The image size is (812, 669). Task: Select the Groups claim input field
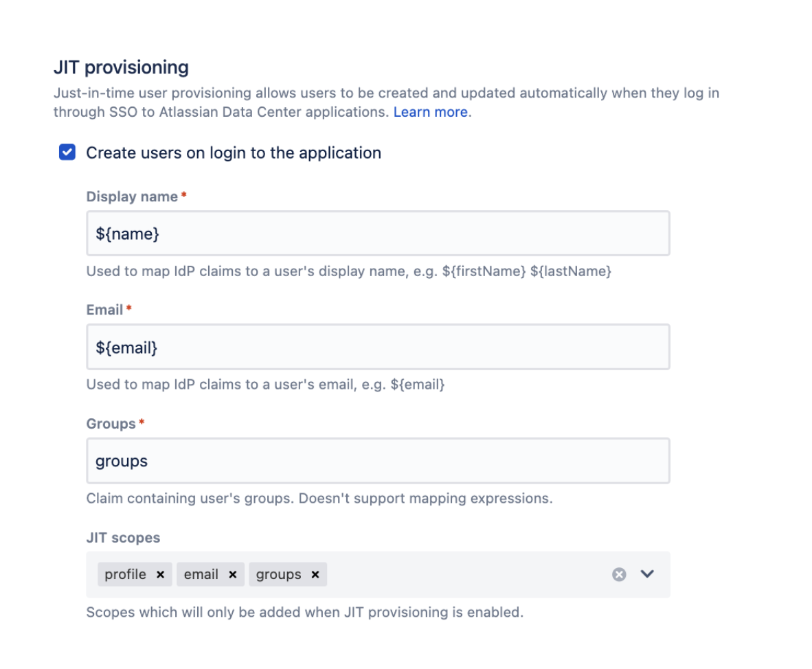(x=378, y=461)
